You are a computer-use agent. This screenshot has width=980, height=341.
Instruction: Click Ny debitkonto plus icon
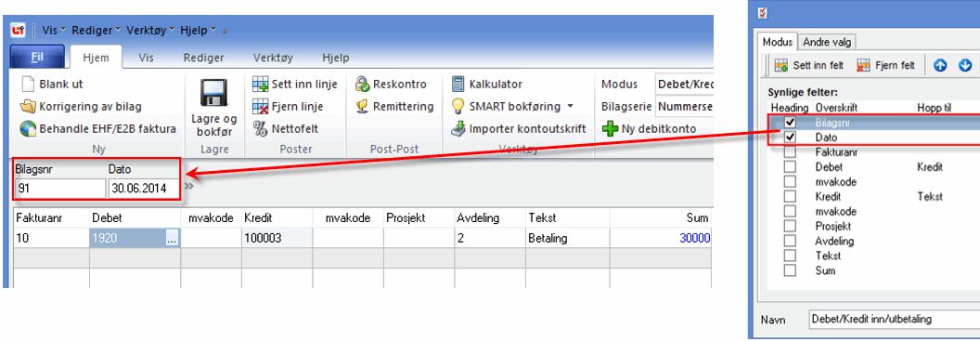click(609, 129)
